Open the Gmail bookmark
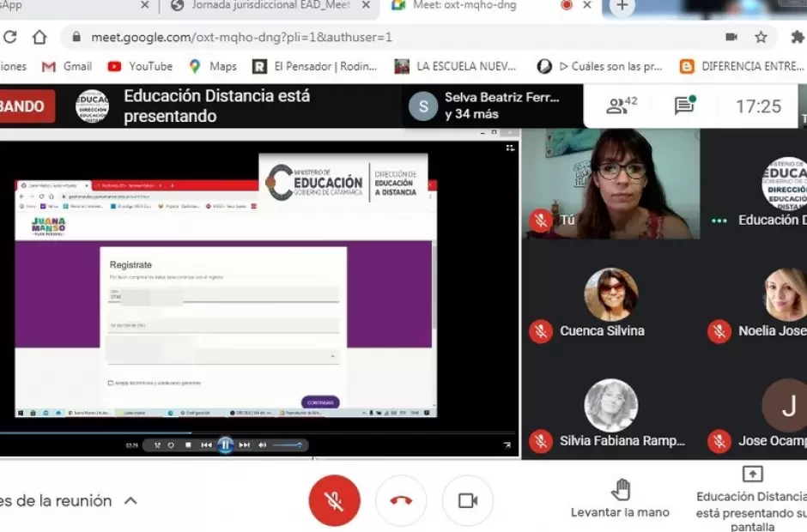807x532 pixels. pyautogui.click(x=67, y=66)
